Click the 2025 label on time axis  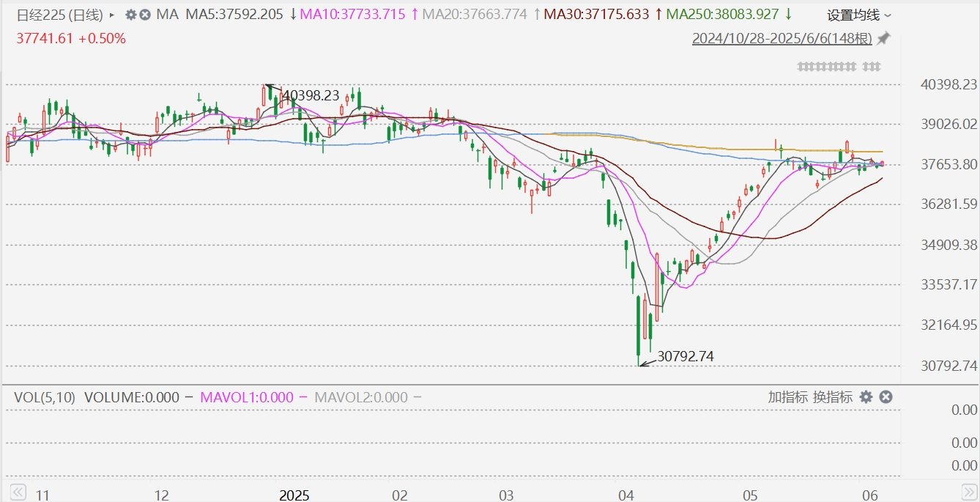coord(294,495)
